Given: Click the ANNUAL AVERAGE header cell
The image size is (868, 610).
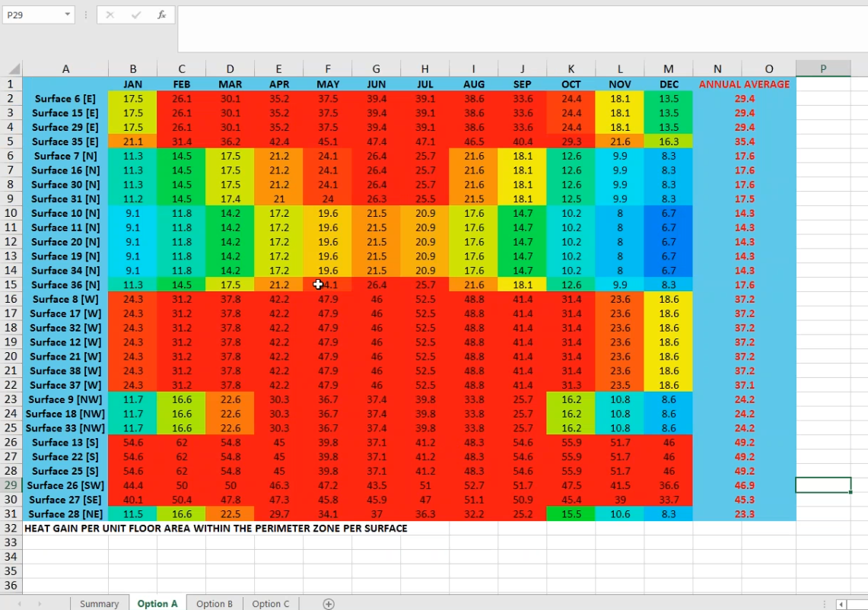Looking at the screenshot, I should click(x=744, y=84).
